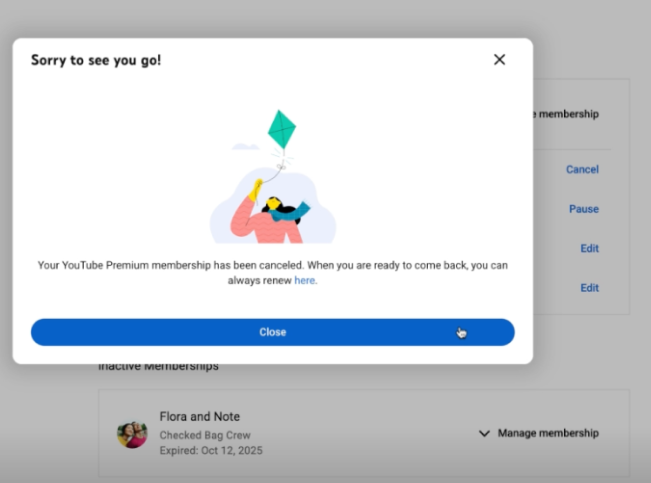Collapse the partially hidden membership header
The width and height of the screenshot is (651, 483).
pyautogui.click(x=567, y=114)
